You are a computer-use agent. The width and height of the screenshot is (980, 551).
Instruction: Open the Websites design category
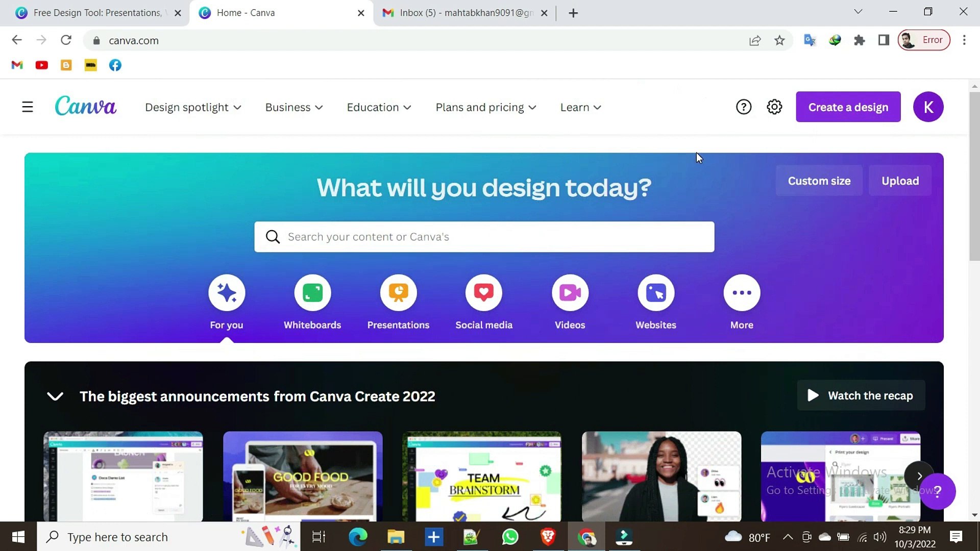point(655,292)
